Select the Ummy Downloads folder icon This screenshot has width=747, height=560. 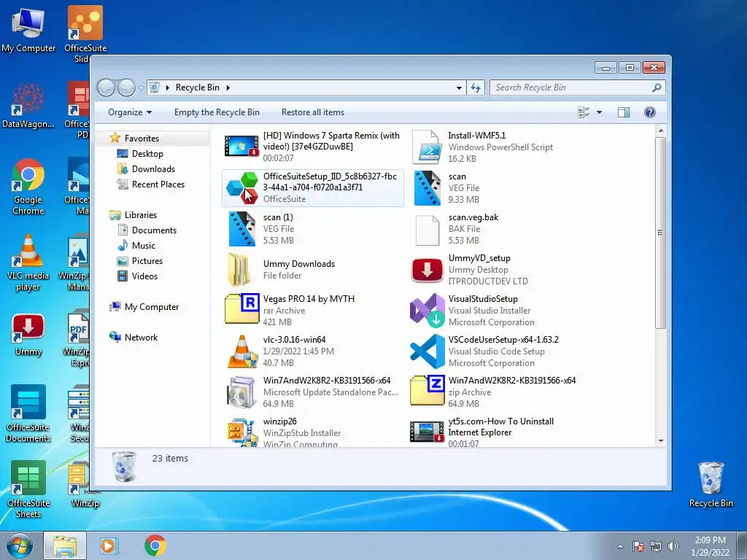[x=239, y=270]
